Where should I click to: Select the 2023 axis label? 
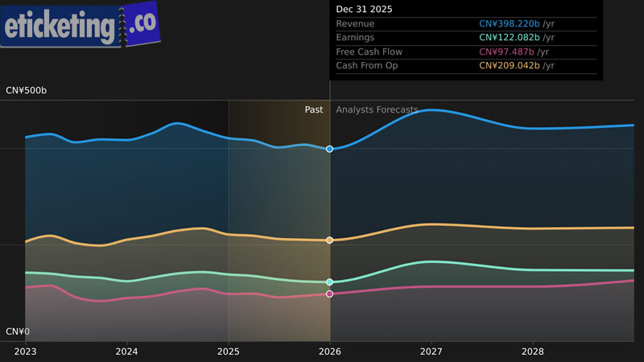[x=26, y=352]
